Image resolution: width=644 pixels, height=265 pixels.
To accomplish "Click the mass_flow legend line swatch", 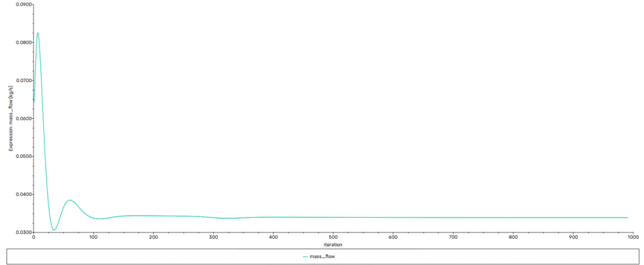I will [305, 256].
